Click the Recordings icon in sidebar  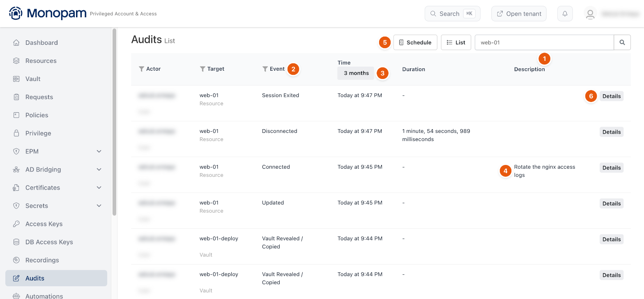pos(16,260)
